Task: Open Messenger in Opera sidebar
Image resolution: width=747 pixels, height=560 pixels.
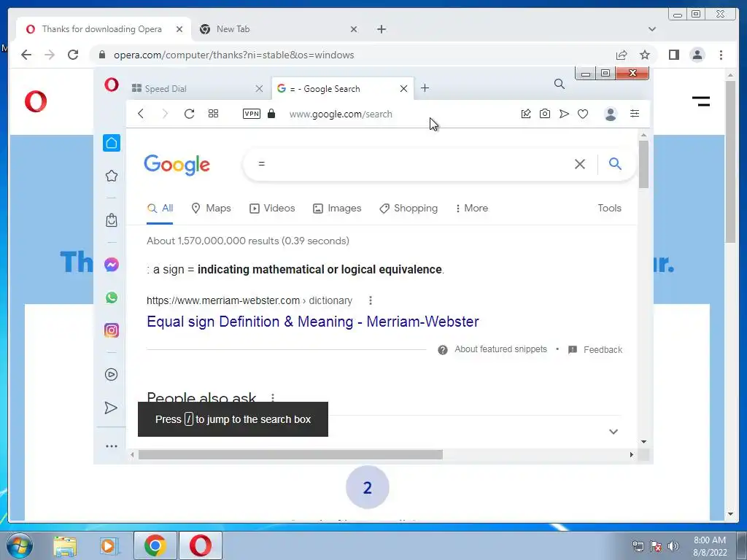Action: tap(112, 264)
